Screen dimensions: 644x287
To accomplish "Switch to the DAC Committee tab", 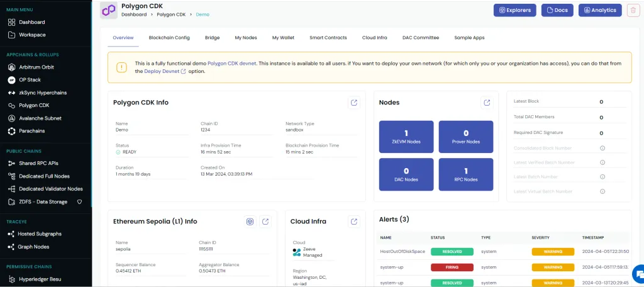I will click(421, 38).
